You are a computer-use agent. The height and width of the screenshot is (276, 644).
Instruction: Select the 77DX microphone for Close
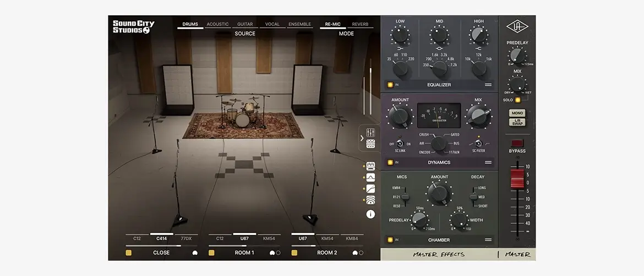point(186,239)
